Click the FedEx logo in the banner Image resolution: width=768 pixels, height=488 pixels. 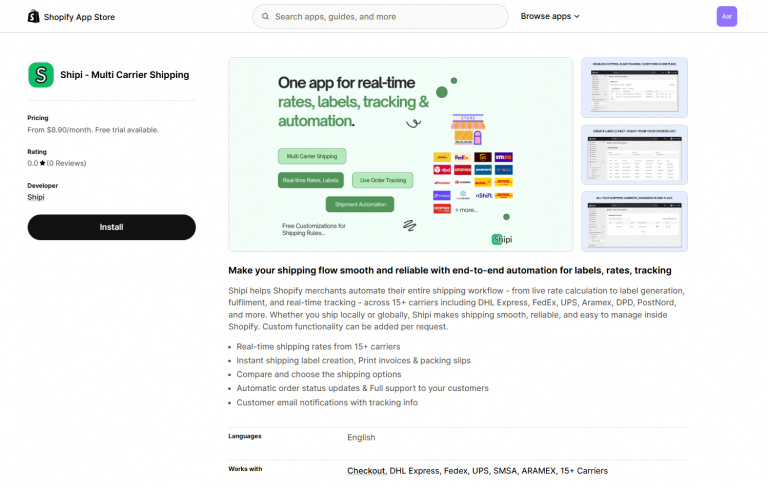[462, 157]
